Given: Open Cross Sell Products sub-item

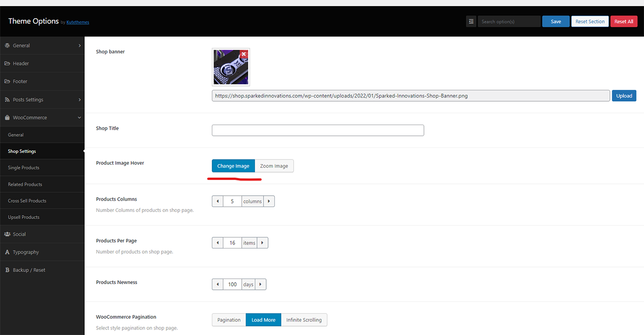Looking at the screenshot, I should tap(42, 201).
